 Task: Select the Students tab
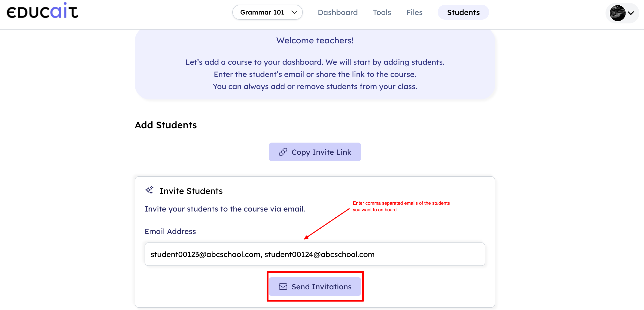pyautogui.click(x=463, y=12)
